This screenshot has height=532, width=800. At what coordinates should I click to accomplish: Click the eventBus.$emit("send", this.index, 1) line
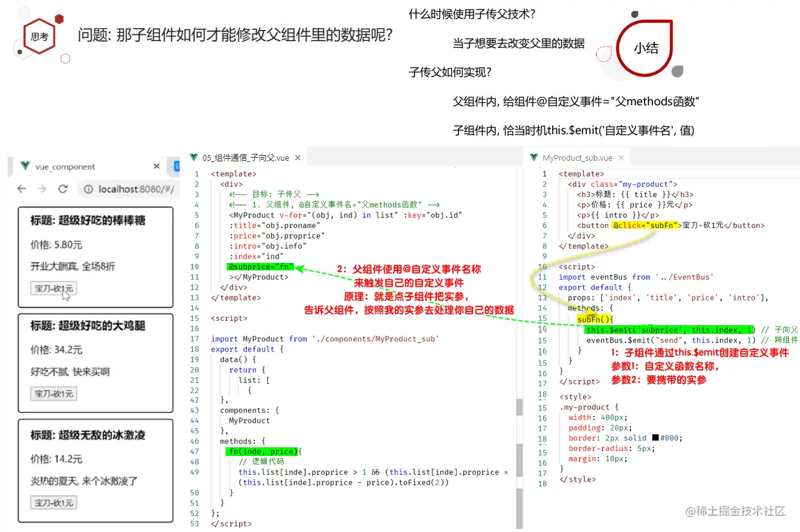[x=670, y=340]
